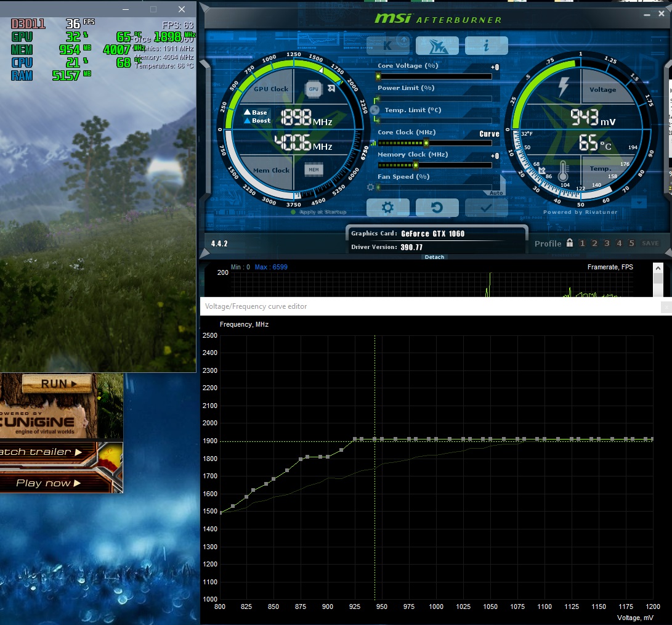Viewport: 672px width, 625px height.
Task: Toggle the link between Power Limit and Temp Limit
Action: (374, 110)
